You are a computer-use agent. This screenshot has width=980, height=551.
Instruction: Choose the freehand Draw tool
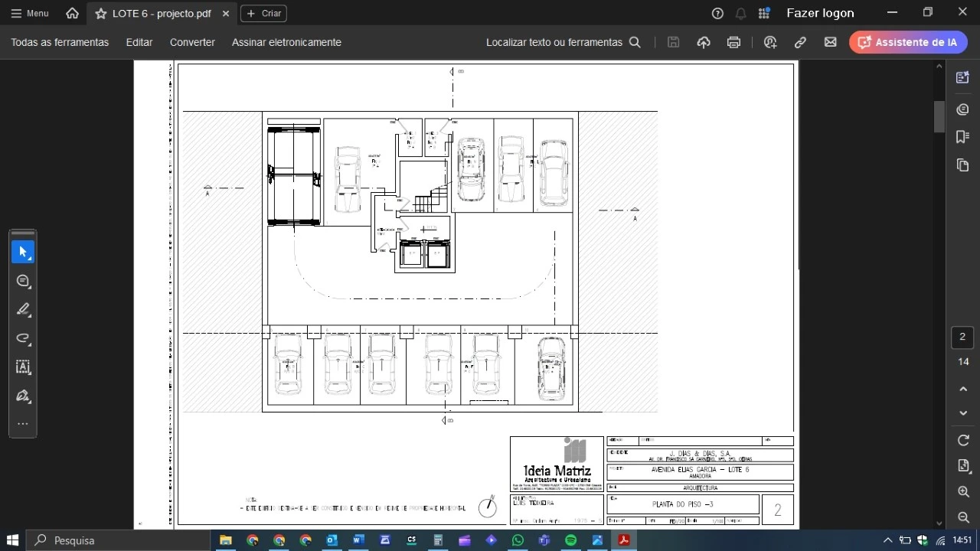tap(23, 338)
